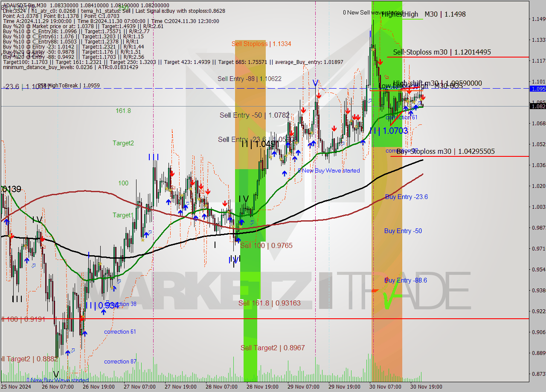Click the 1.036 price axis value
Screen dimensions: 546x392
coord(538,165)
